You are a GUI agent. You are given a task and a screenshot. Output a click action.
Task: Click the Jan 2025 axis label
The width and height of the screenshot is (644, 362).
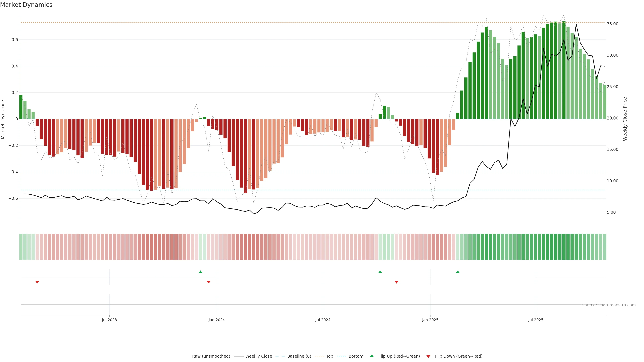click(x=430, y=320)
